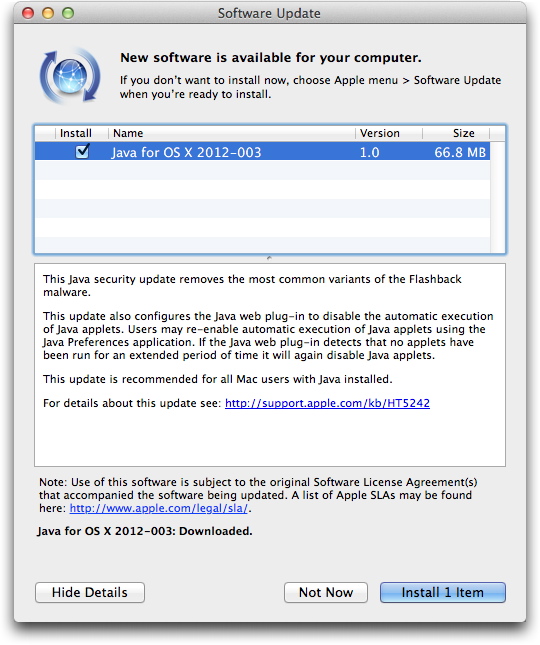Click the 'Java for OS X 2012-003: Downloaded.' status text

145,531
